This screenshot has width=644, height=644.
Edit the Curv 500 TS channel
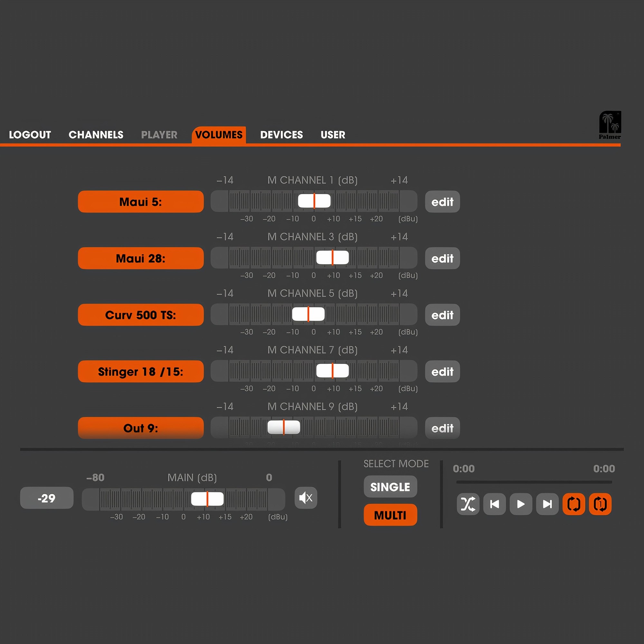442,315
